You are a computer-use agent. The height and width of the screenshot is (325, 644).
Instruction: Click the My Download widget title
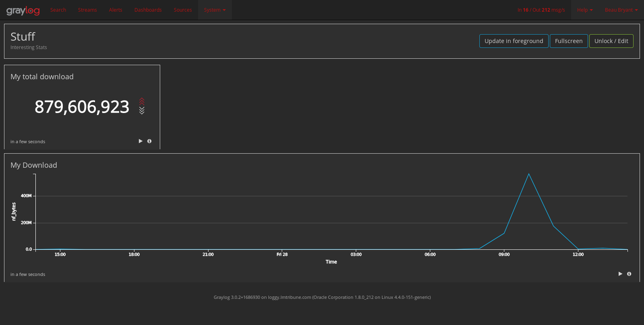[34, 165]
